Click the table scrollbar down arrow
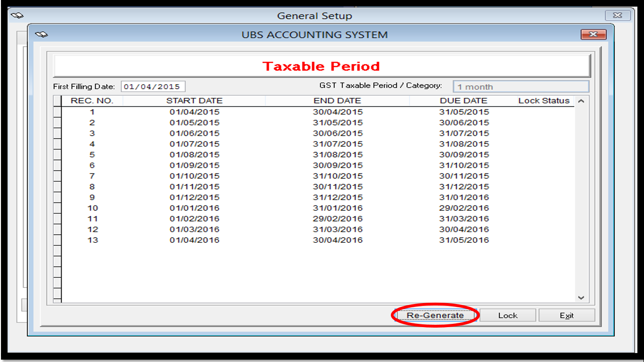The height and width of the screenshot is (362, 644). tap(581, 298)
